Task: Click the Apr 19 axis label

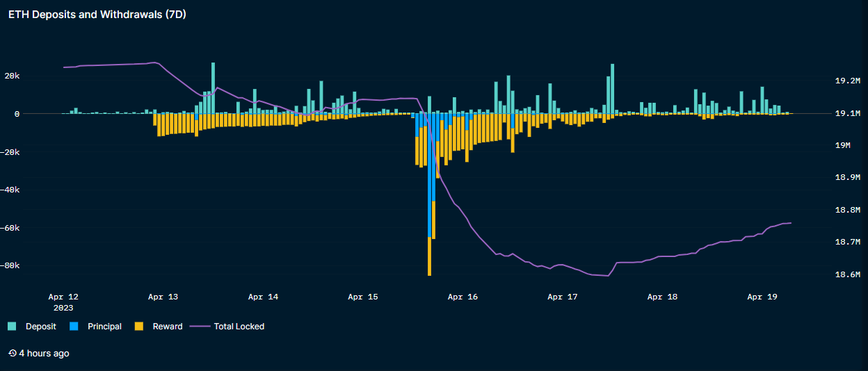Action: click(762, 297)
